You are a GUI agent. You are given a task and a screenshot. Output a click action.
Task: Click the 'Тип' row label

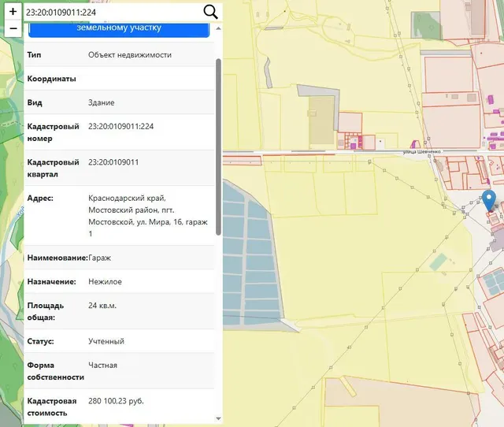(34, 55)
